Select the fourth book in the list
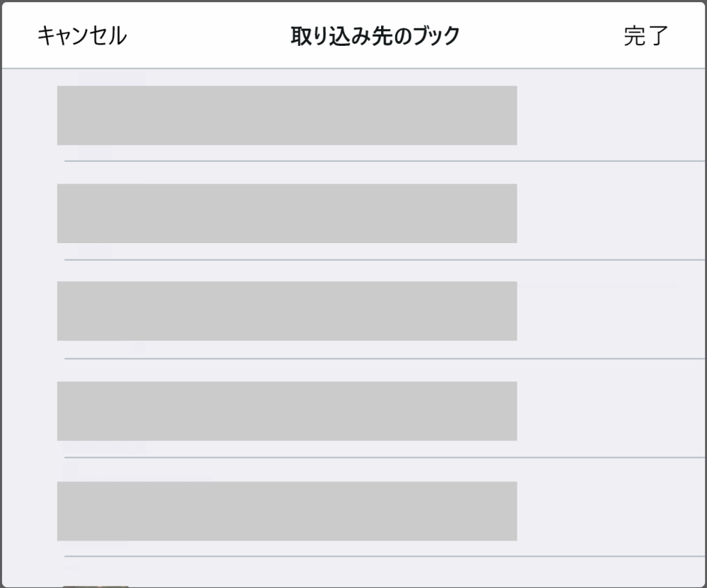 point(286,411)
